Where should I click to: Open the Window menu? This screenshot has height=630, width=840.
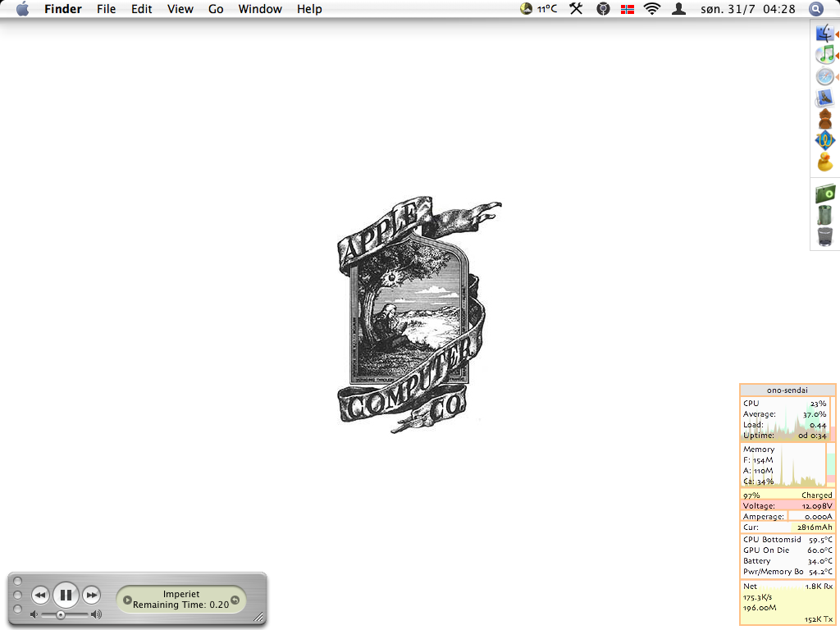point(260,9)
